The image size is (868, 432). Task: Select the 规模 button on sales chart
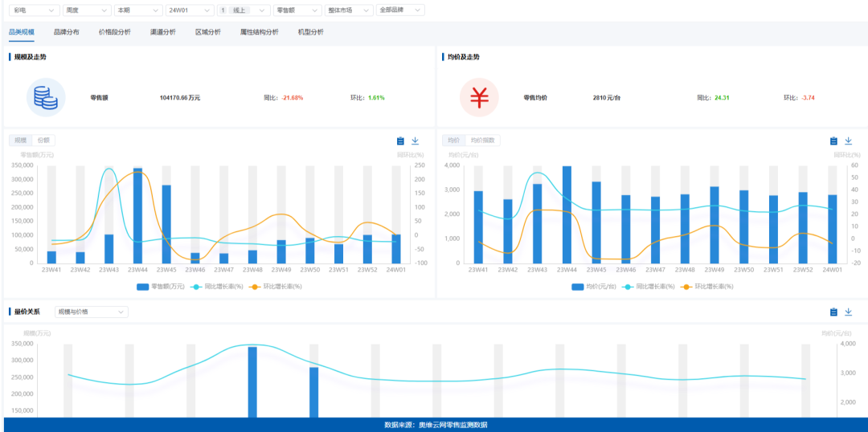[x=20, y=141]
